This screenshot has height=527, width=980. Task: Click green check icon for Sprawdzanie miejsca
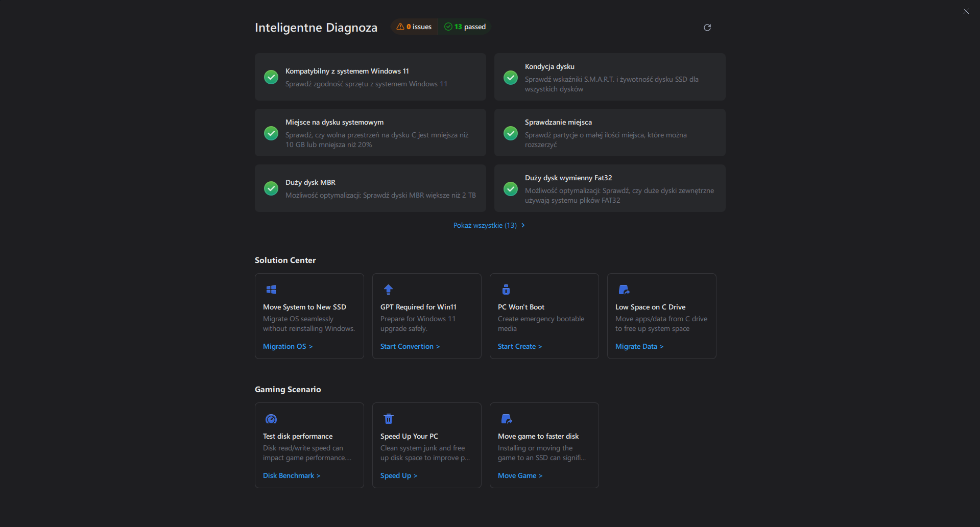tap(511, 133)
